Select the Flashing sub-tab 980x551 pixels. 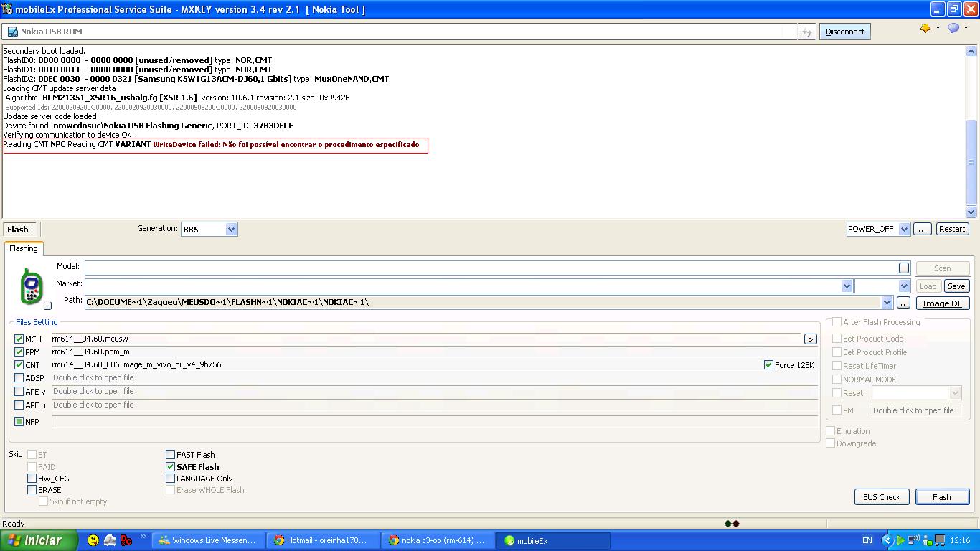pos(24,248)
